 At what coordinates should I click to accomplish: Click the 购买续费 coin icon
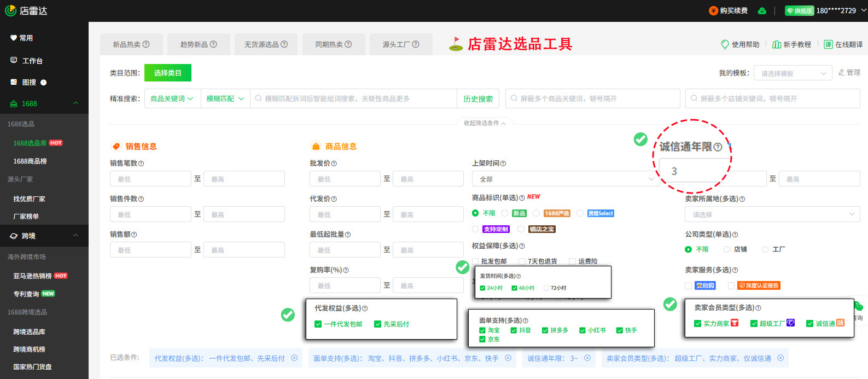coord(714,11)
